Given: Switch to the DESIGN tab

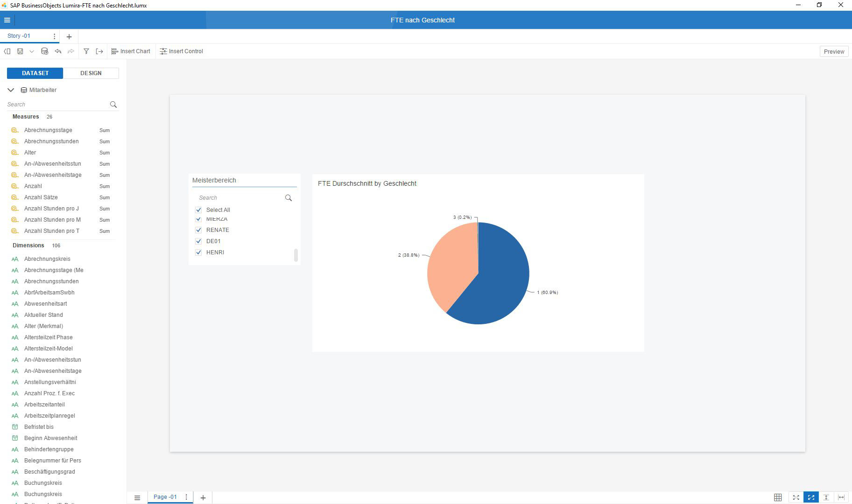Looking at the screenshot, I should click(91, 73).
